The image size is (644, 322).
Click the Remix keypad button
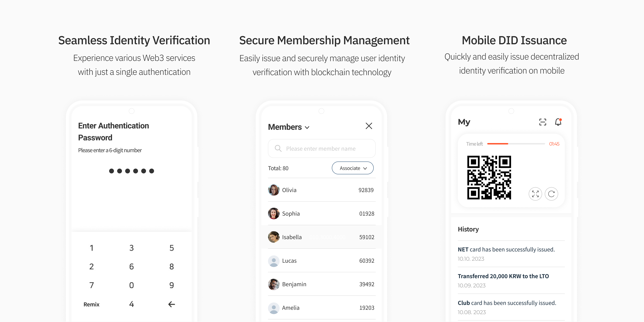[x=91, y=304]
